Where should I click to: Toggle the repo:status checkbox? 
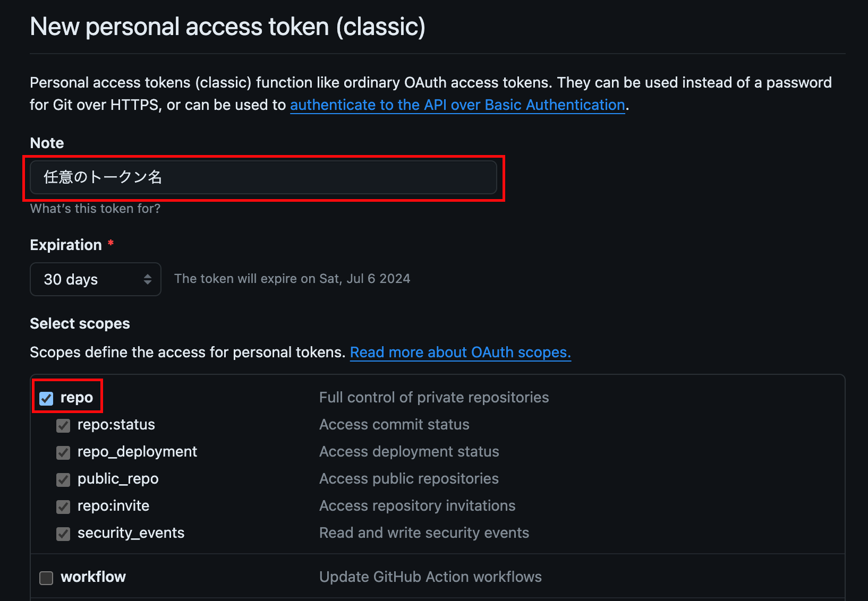[63, 425]
